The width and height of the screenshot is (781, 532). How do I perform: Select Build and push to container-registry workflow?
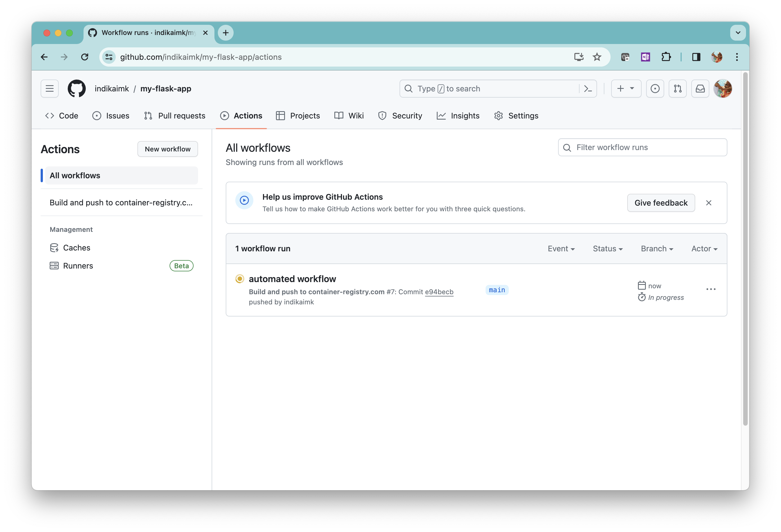pyautogui.click(x=121, y=202)
